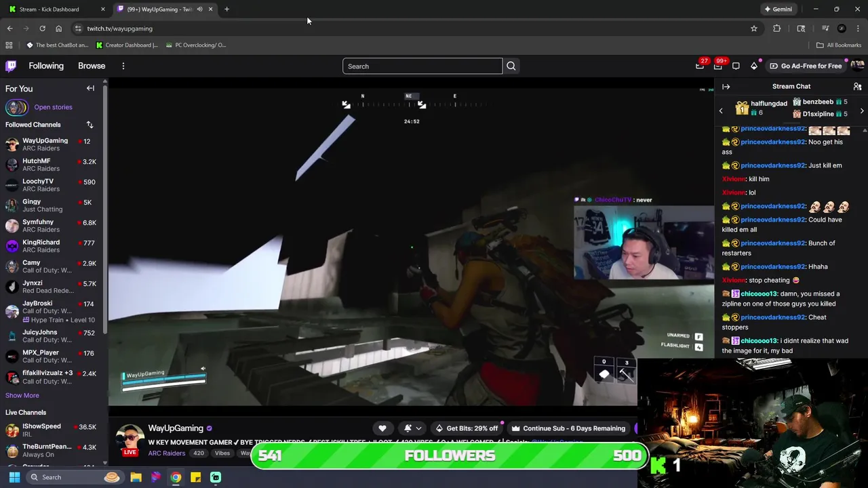This screenshot has height=488, width=868.
Task: Go to browser home page icon
Action: [58, 28]
